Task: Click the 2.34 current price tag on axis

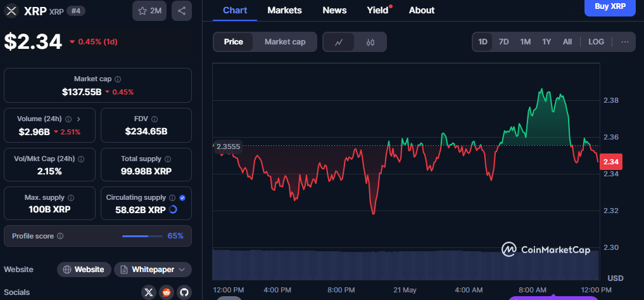Action: pyautogui.click(x=611, y=162)
